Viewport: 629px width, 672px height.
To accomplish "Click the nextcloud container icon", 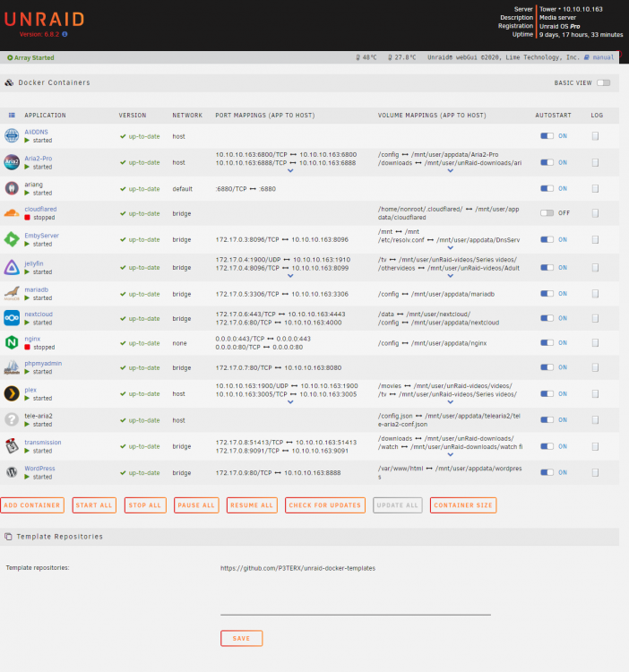I will tap(12, 318).
